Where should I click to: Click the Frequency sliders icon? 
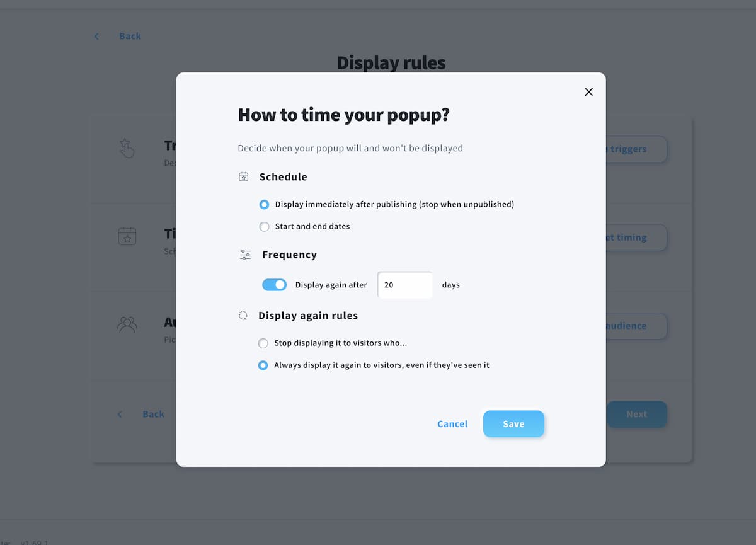[x=245, y=255]
